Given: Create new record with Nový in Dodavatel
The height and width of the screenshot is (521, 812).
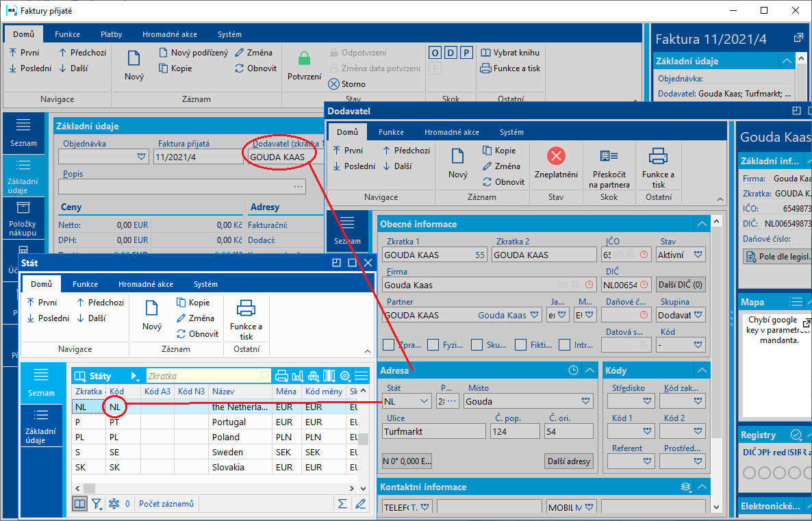Looking at the screenshot, I should (458, 163).
